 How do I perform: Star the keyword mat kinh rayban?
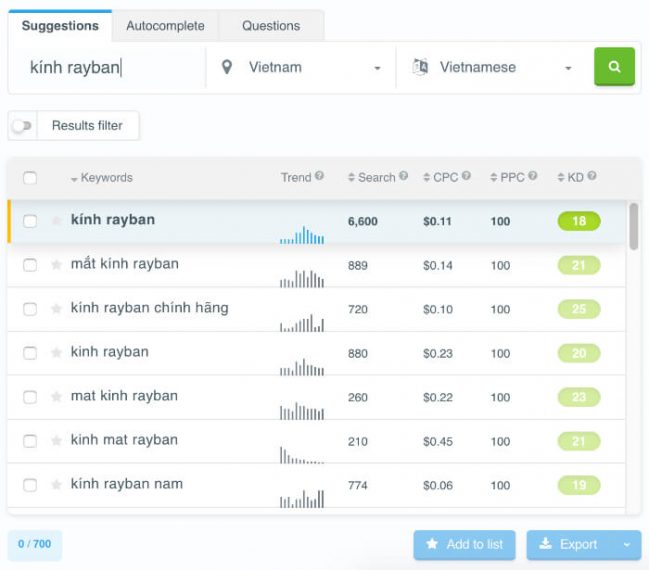coord(56,397)
